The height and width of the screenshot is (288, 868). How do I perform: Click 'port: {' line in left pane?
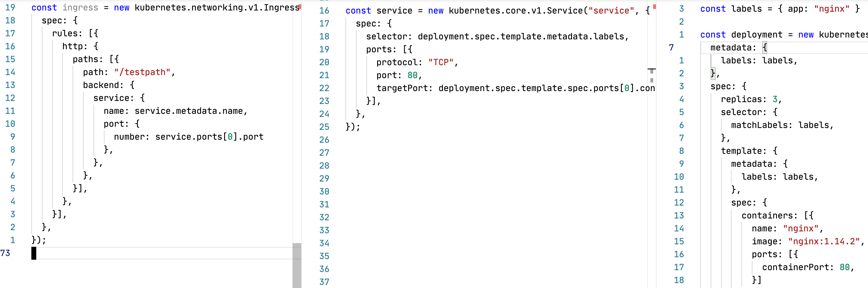(x=122, y=124)
